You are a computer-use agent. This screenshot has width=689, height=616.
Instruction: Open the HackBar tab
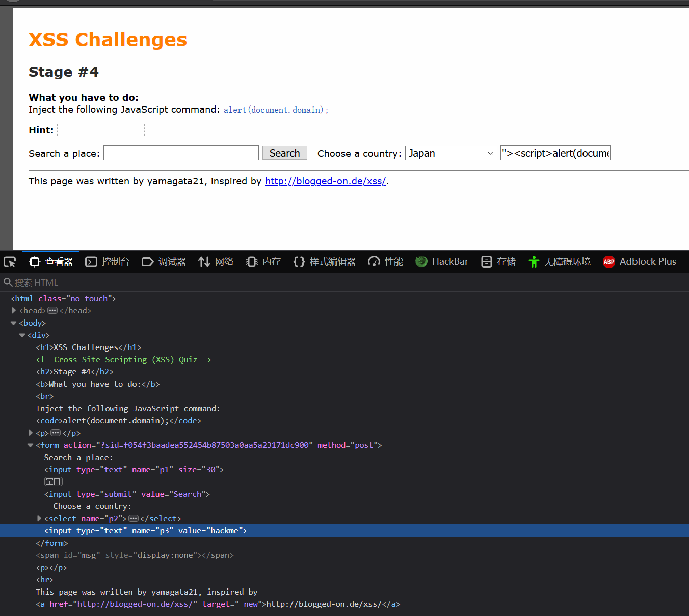[x=442, y=262]
